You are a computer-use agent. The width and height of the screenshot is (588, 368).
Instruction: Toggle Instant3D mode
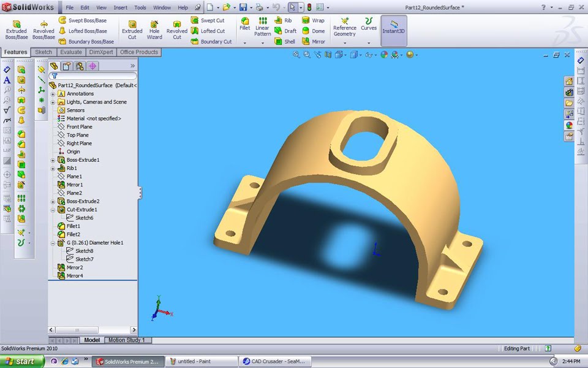point(394,29)
